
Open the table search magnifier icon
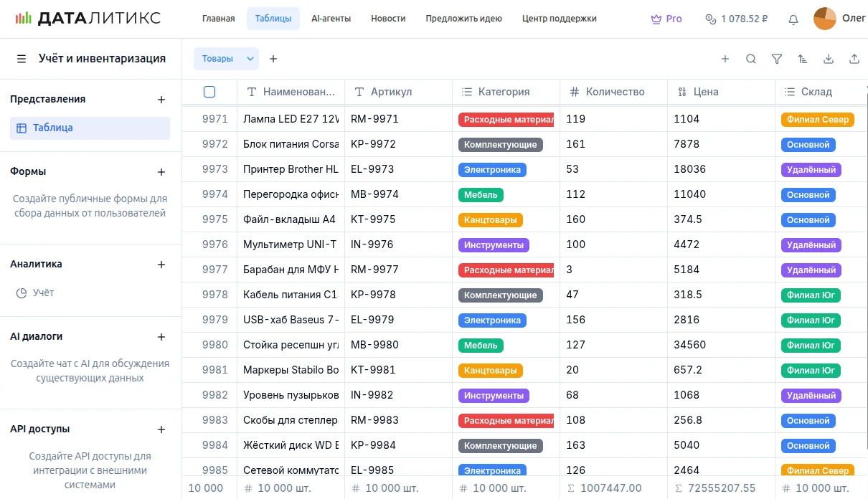coord(751,60)
